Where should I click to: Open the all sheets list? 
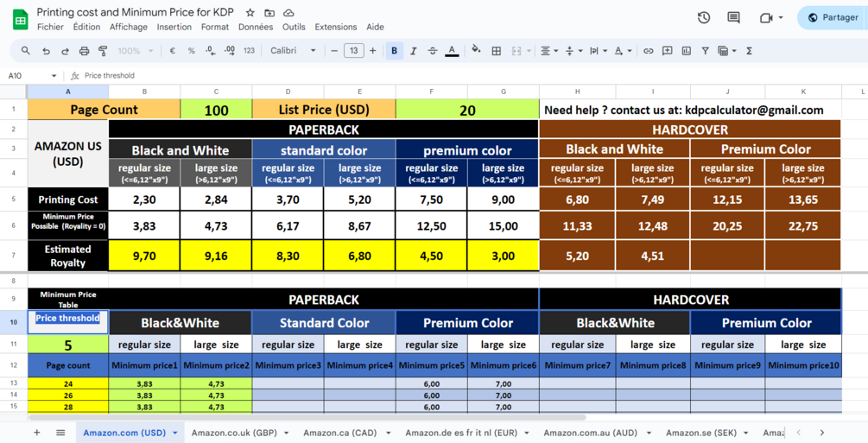[60, 433]
